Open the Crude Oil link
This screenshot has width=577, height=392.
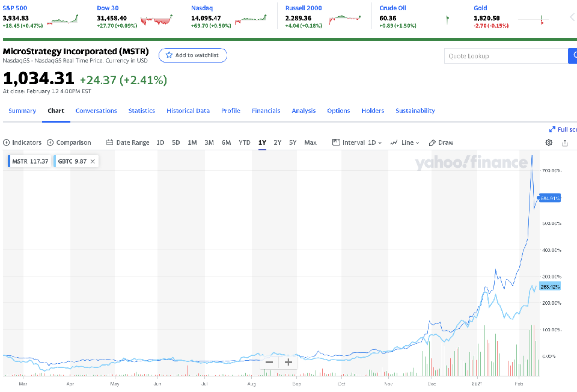pos(392,8)
